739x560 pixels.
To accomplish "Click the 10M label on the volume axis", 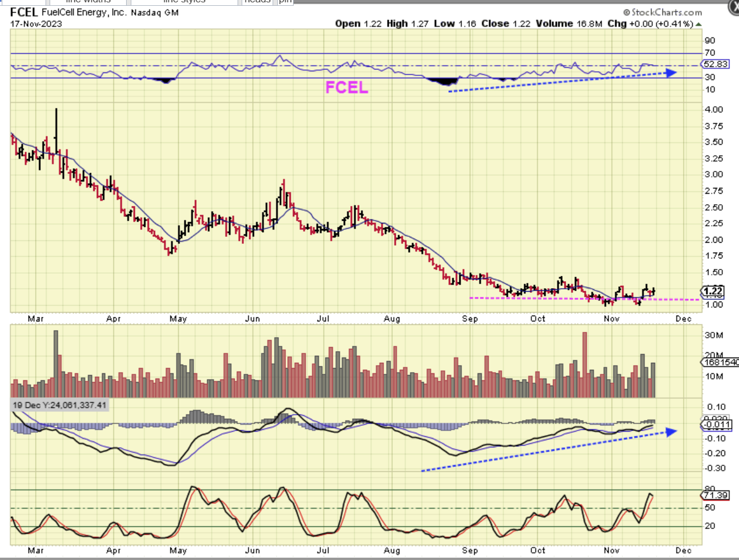I will [714, 376].
